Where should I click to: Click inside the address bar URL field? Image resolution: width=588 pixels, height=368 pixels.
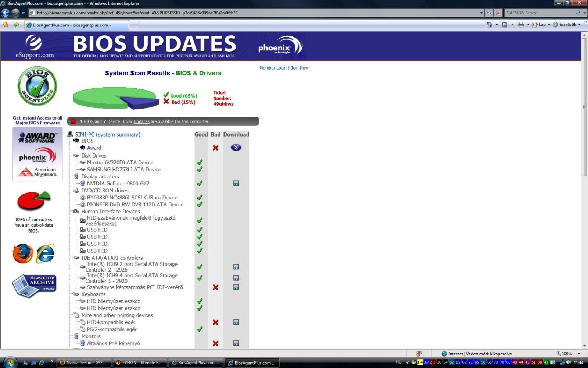tap(254, 13)
